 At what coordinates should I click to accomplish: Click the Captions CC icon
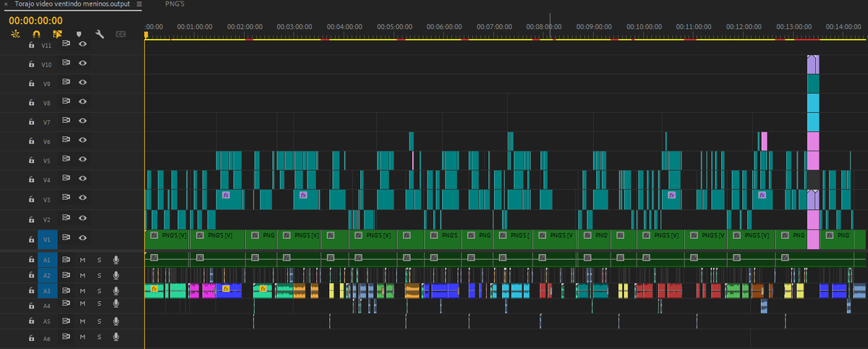click(x=121, y=34)
